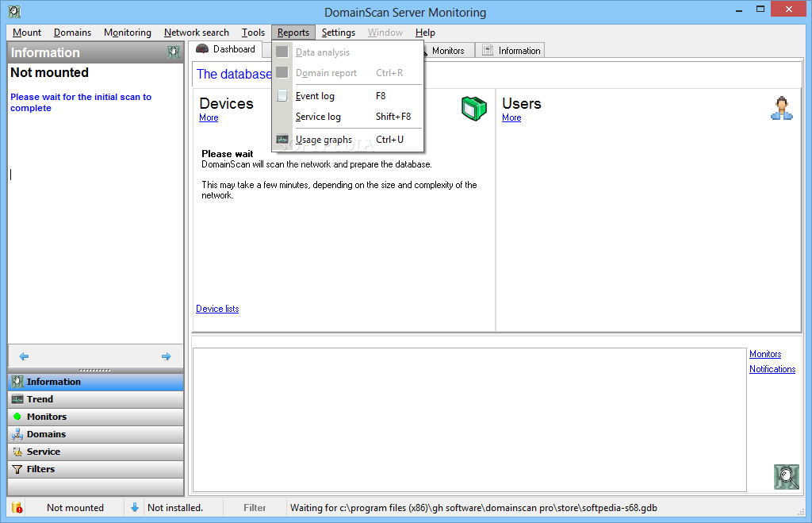812x523 pixels.
Task: Choose Usage graphs from Reports menu
Action: [x=347, y=140]
